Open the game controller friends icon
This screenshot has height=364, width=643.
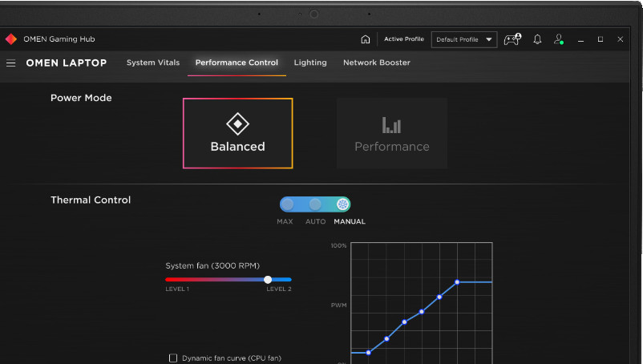pyautogui.click(x=512, y=39)
